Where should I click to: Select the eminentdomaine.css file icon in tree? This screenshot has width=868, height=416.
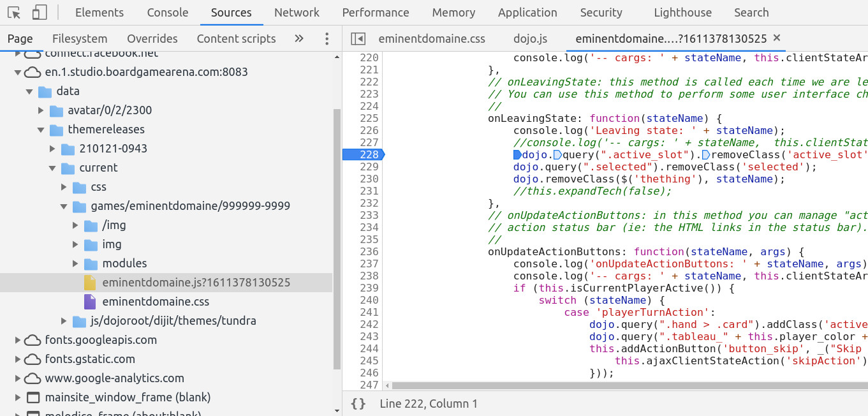click(x=90, y=302)
